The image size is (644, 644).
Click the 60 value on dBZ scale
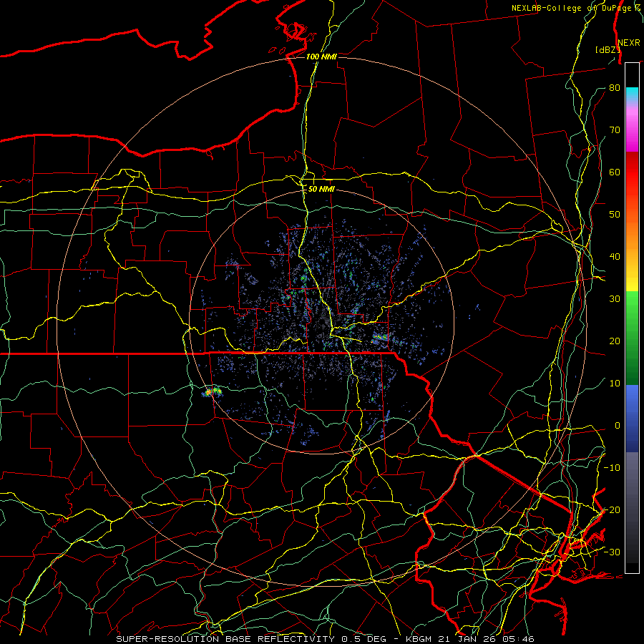615,172
